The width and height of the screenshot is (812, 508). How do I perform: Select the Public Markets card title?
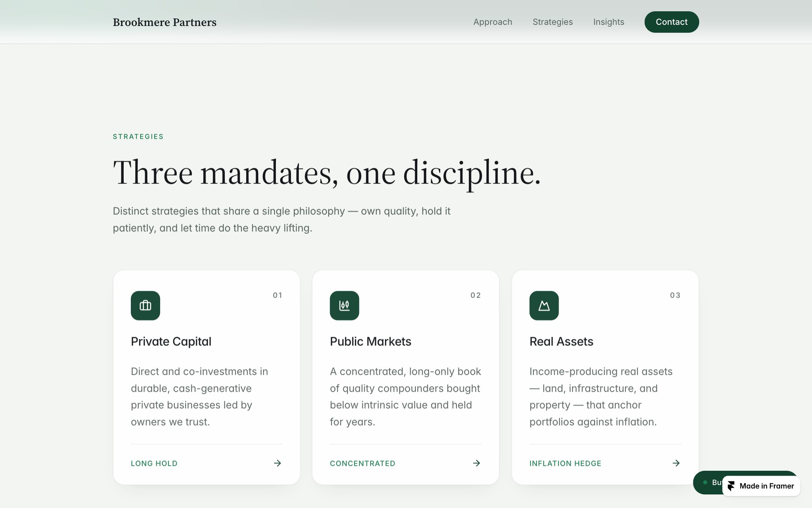click(371, 341)
